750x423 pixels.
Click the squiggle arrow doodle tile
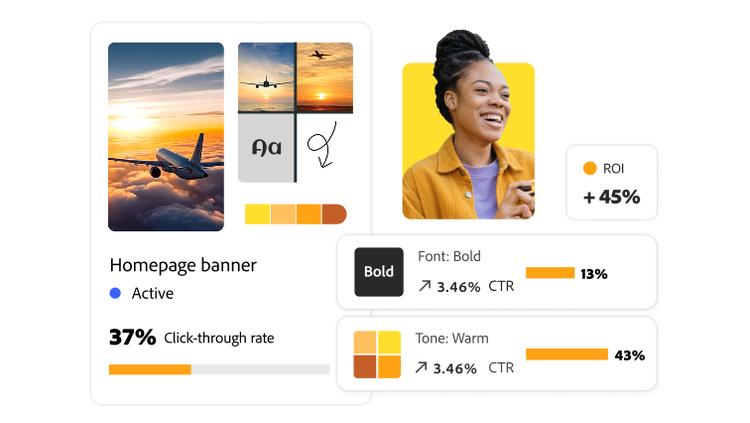click(x=325, y=148)
